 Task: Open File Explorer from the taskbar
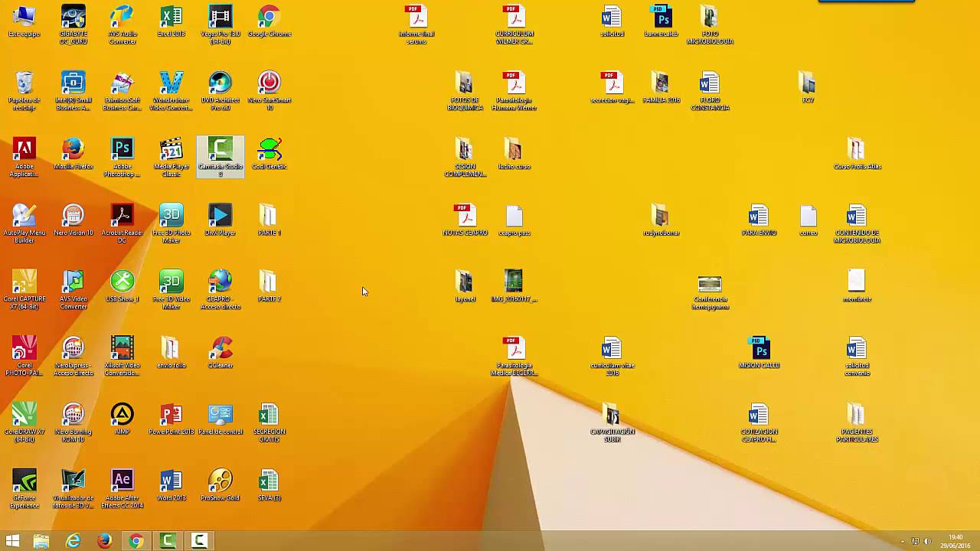click(x=41, y=541)
